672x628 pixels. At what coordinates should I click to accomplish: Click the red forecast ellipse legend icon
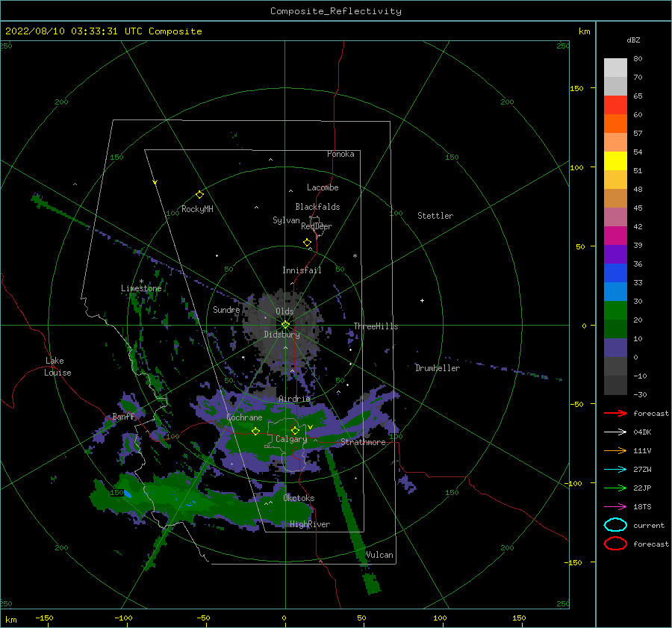click(615, 544)
